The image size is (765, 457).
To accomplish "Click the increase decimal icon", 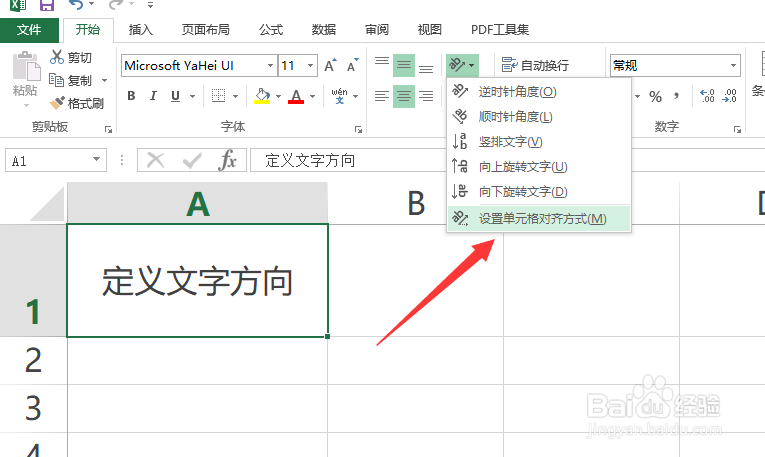I will pyautogui.click(x=707, y=96).
